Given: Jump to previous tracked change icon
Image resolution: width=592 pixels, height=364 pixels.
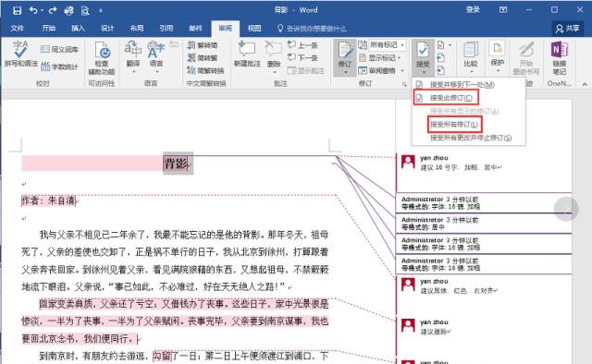Looking at the screenshot, I should tap(440, 57).
